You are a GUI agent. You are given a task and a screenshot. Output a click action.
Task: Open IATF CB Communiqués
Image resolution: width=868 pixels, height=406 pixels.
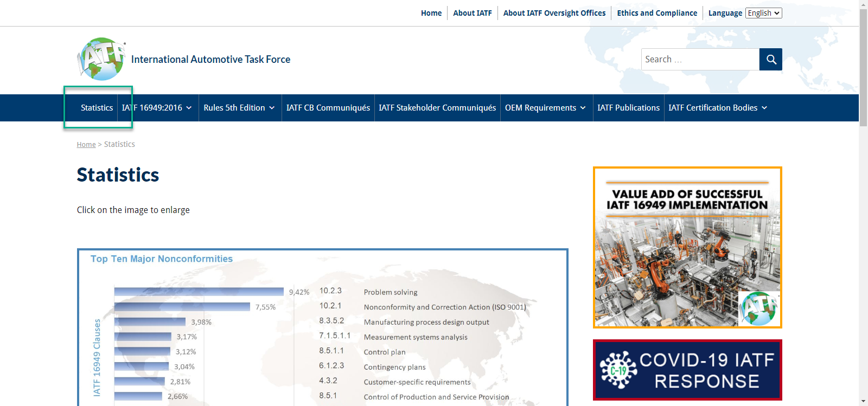coord(328,108)
